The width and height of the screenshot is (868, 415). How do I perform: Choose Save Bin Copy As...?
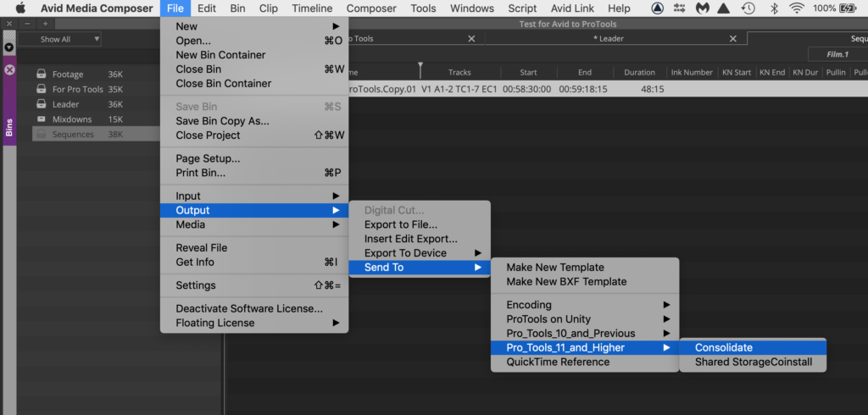coord(254,120)
